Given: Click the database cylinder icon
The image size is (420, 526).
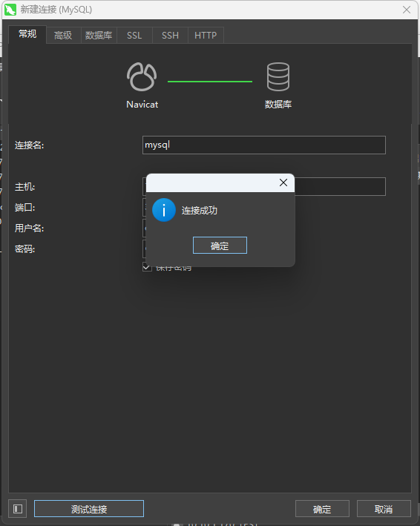Looking at the screenshot, I should [x=278, y=77].
